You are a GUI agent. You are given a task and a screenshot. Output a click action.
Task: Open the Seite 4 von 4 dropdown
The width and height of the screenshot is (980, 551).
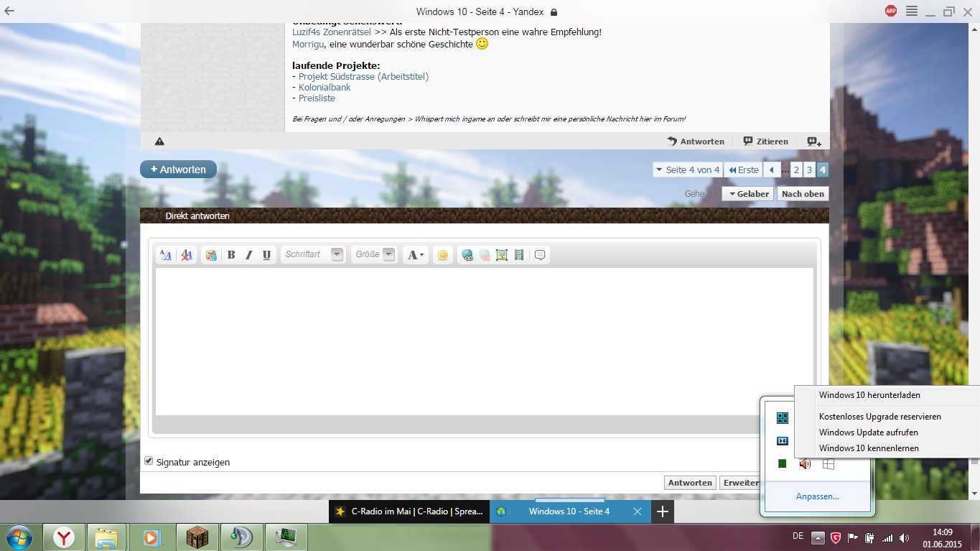coord(686,170)
